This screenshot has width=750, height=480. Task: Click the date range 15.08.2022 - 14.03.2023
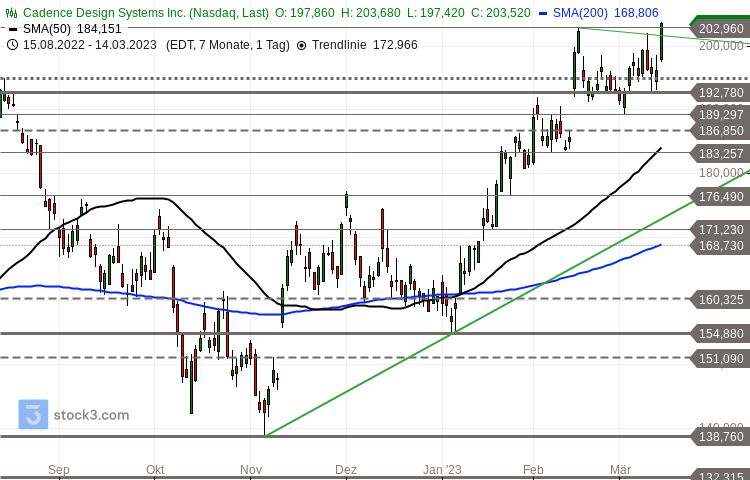(90, 45)
